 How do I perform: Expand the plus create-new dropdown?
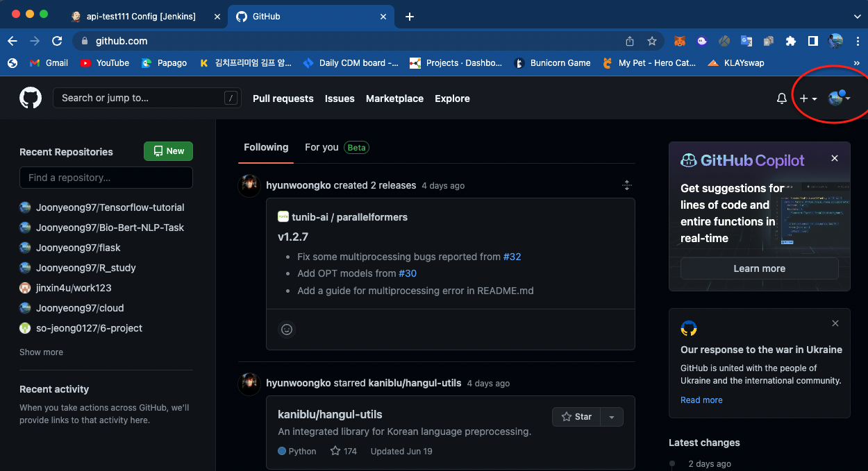coord(808,99)
